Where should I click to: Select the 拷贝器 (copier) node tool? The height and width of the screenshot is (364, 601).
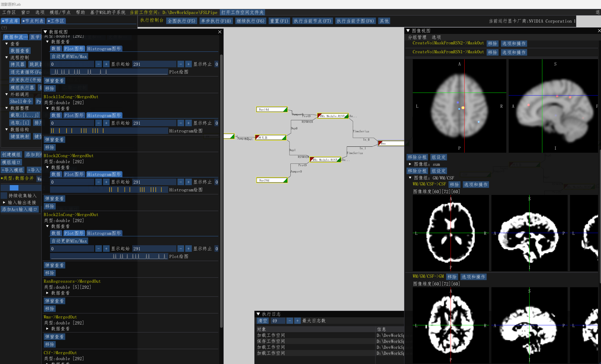tap(17, 64)
